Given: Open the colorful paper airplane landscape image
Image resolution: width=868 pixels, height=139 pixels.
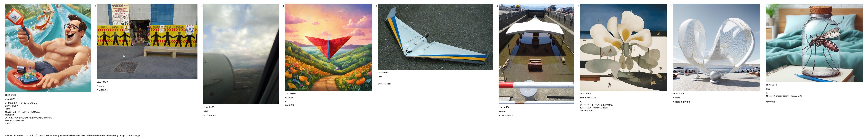Looking at the screenshot, I should [328, 47].
